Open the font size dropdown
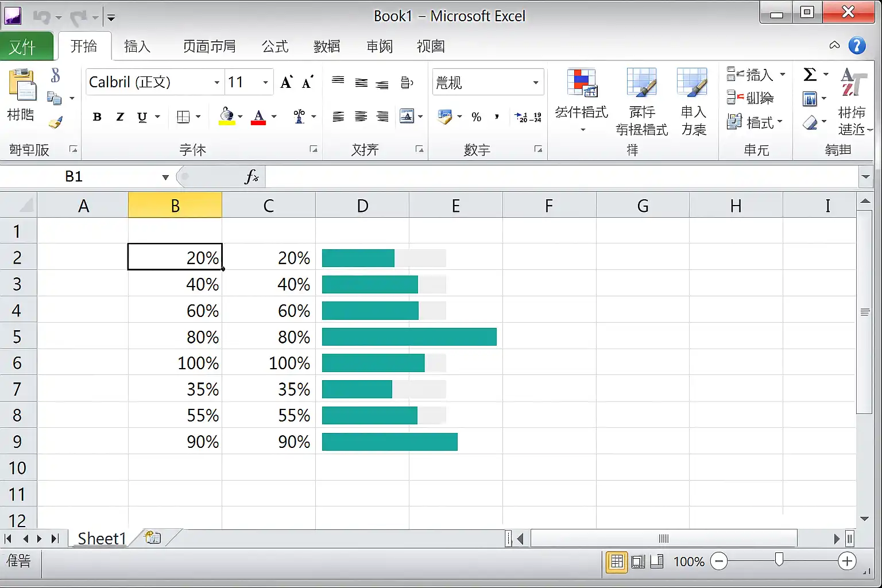The image size is (882, 588). (x=265, y=83)
